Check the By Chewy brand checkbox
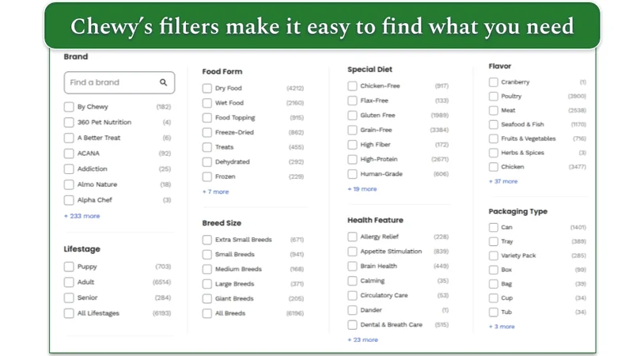 click(69, 107)
